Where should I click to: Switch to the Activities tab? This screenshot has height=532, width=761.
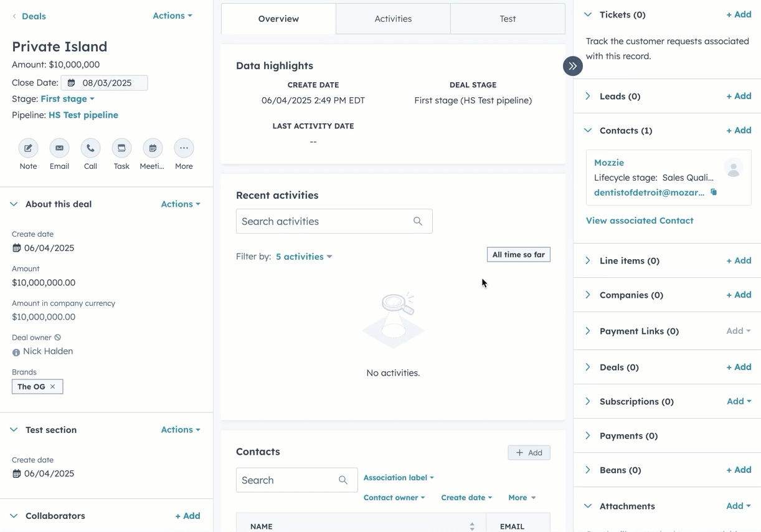392,19
